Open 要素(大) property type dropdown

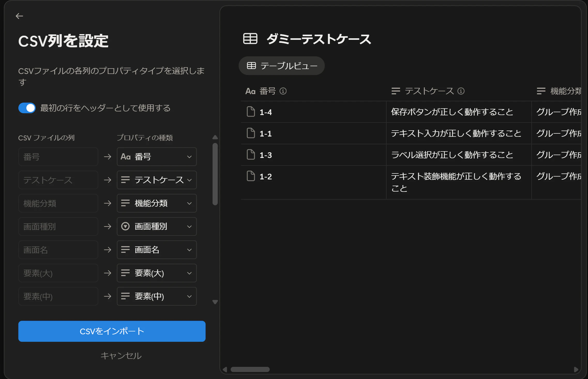tap(157, 273)
